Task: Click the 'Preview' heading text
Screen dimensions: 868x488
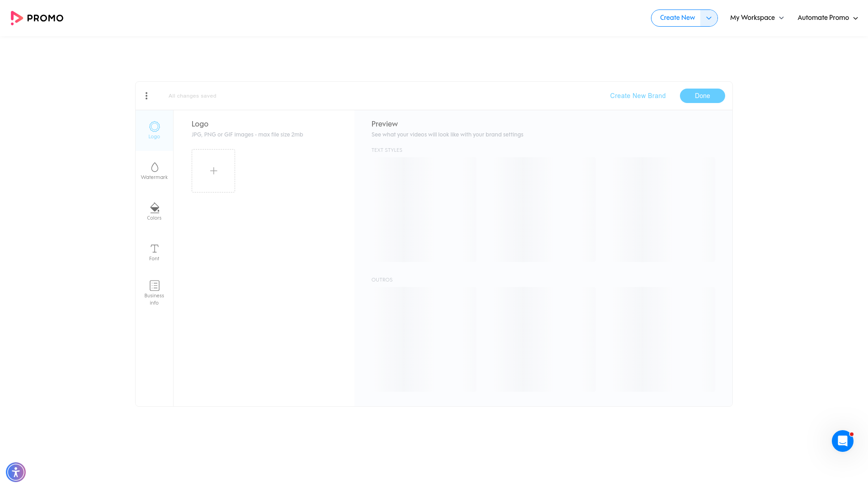Action: pyautogui.click(x=385, y=124)
